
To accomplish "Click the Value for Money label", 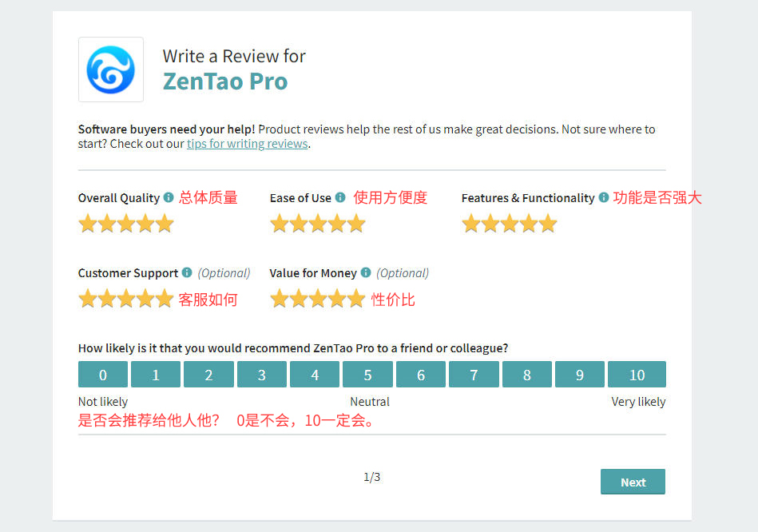I will point(313,273).
